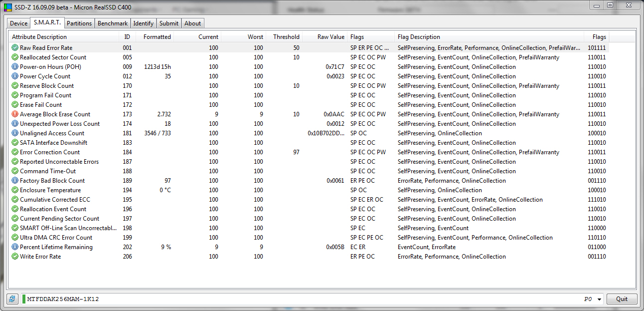This screenshot has height=311, width=644.
Task: Click the check icon beside Reallocation Event Count
Action: [x=15, y=209]
